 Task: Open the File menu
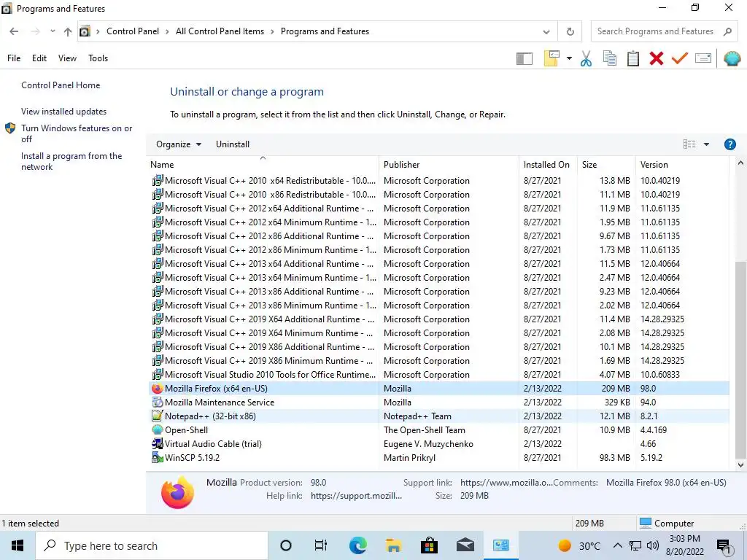[x=14, y=58]
